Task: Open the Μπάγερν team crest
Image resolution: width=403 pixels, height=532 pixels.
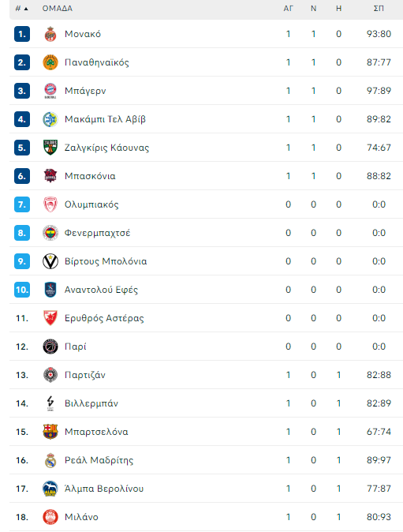Action: click(x=50, y=91)
